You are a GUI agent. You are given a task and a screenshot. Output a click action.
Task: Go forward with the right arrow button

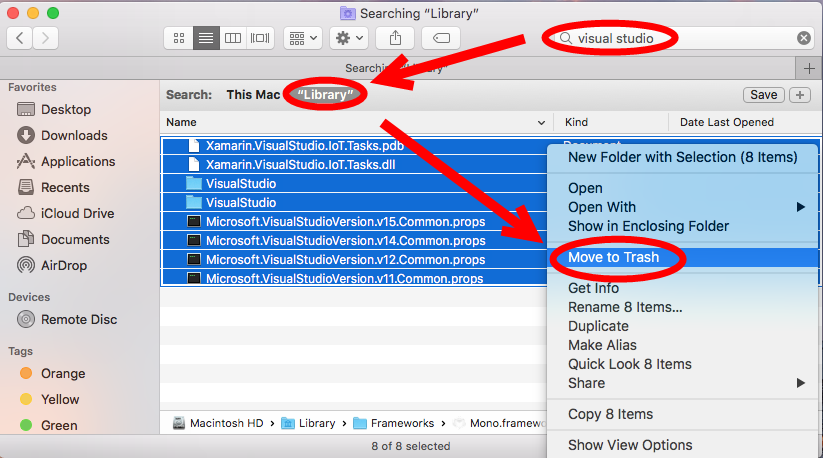click(45, 38)
